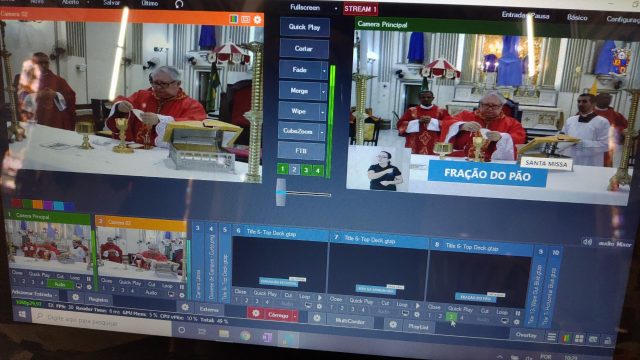Expand the Merge transition dropdown arrow

tap(323, 92)
